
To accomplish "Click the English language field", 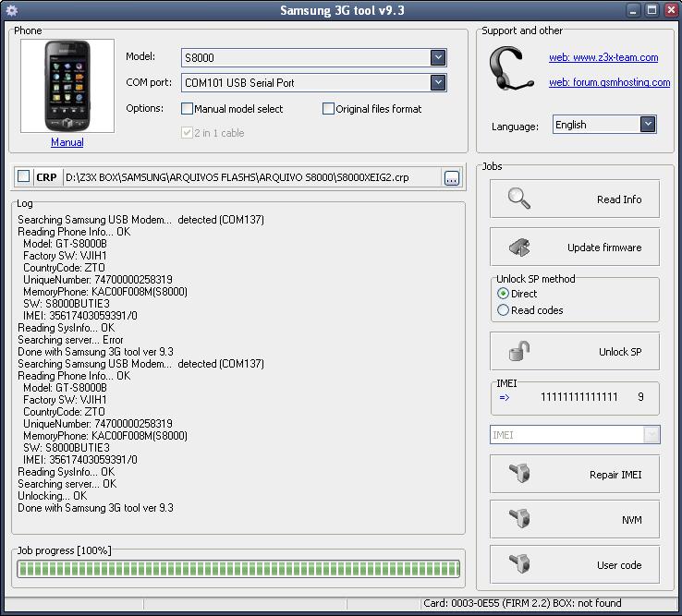I will pos(604,125).
